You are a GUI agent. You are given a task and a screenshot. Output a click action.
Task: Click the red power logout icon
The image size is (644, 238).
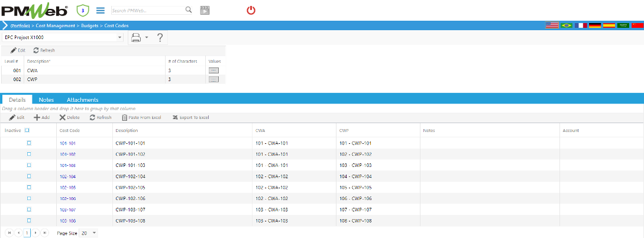[251, 10]
